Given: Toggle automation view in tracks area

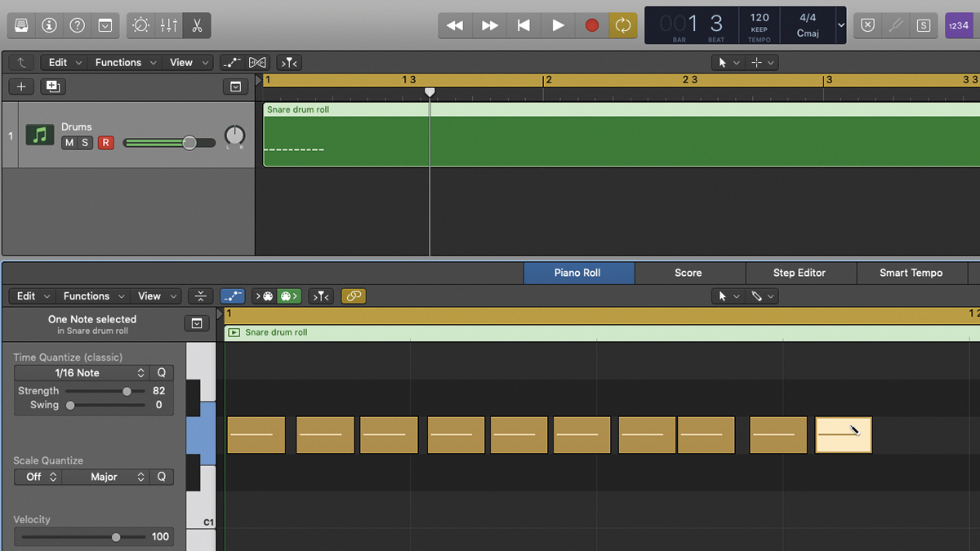Looking at the screenshot, I should [232, 62].
